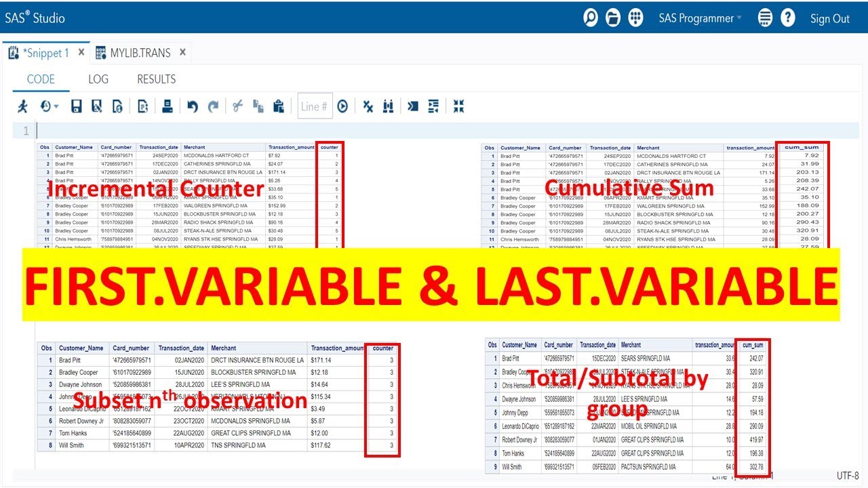Go to line arrow button
The width and height of the screenshot is (868, 488).
343,106
